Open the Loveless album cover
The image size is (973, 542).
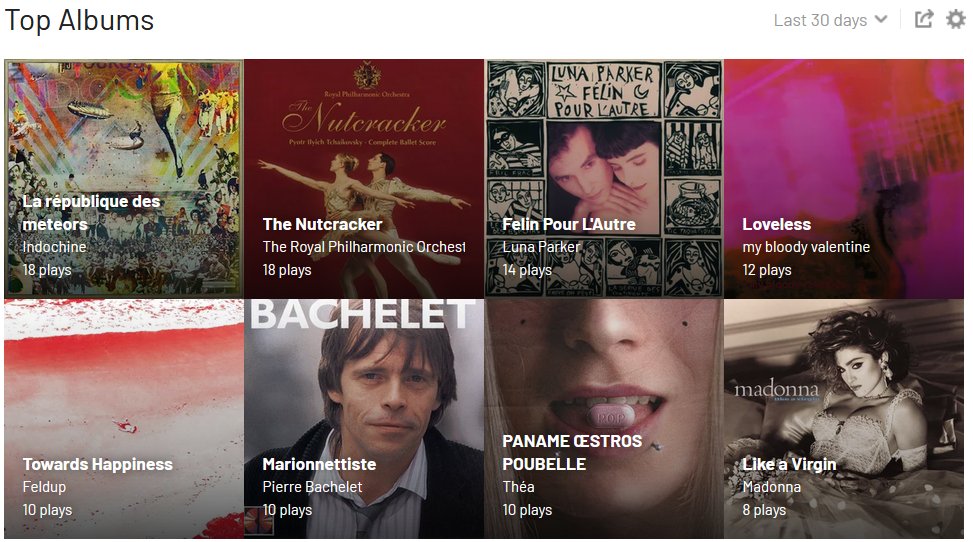[x=844, y=179]
